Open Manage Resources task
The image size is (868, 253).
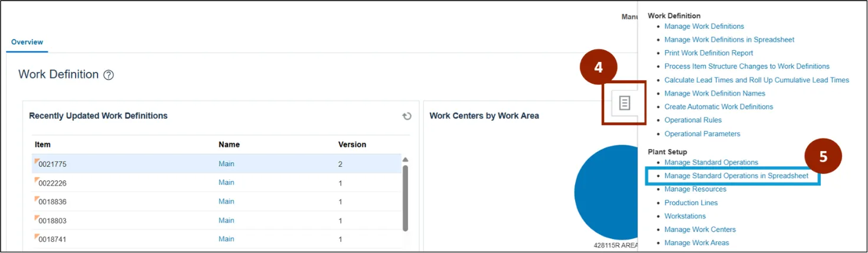click(x=695, y=189)
